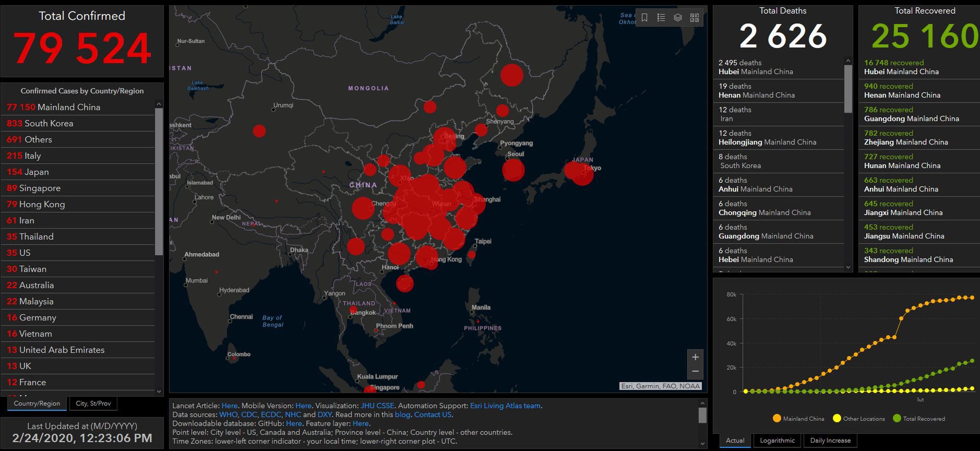Screen dimensions: 980x451
Task: Zoom in on the map with plus button
Action: (695, 357)
